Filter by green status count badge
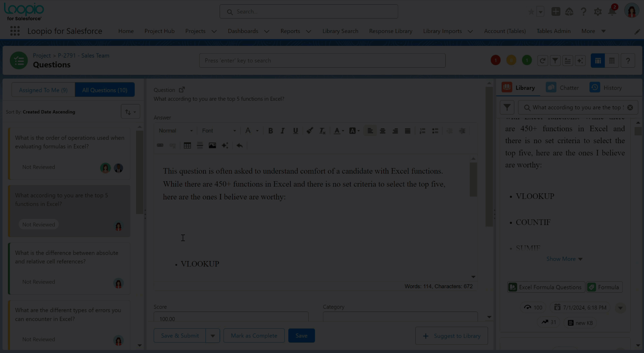644x353 pixels. 527,60
